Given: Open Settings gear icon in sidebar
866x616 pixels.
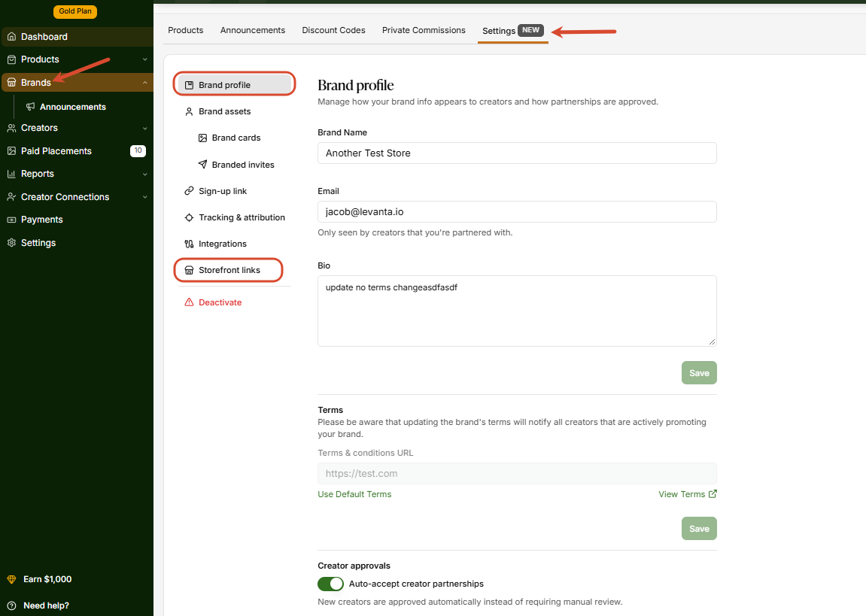Looking at the screenshot, I should 11,243.
